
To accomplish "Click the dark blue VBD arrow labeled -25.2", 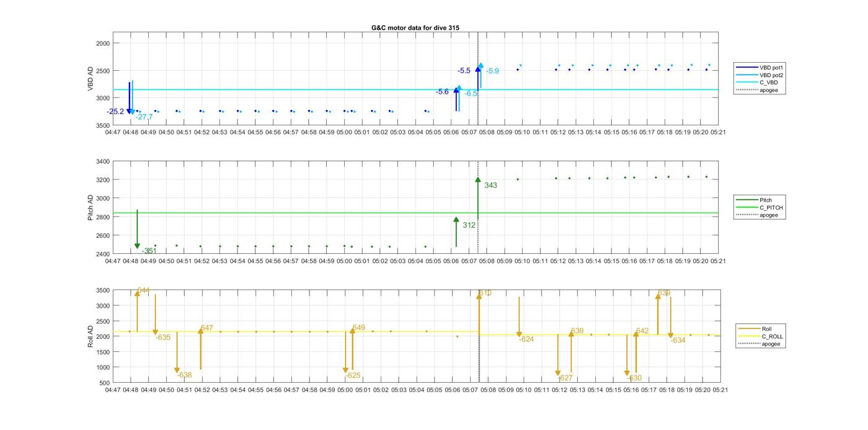I will (x=129, y=98).
